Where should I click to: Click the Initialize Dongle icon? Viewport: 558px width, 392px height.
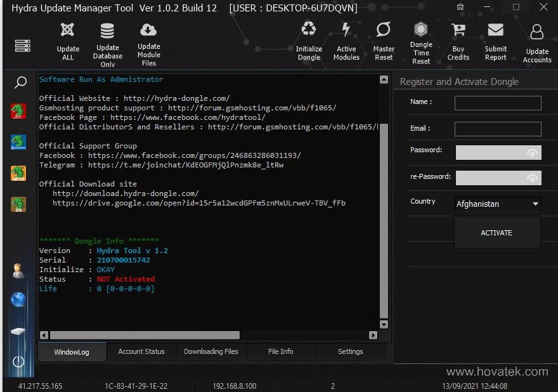(309, 29)
